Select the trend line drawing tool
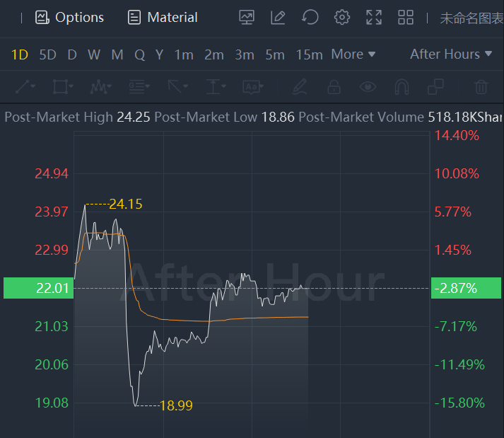The image size is (504, 438). tap(25, 87)
